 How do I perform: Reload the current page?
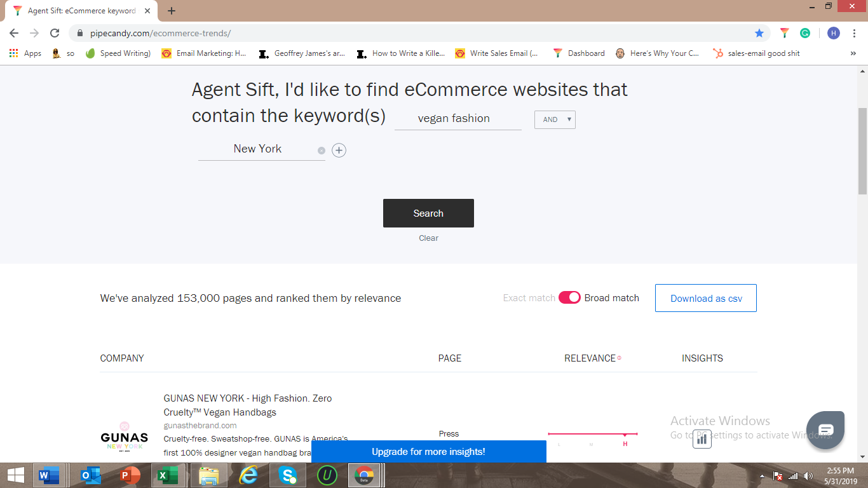tap(55, 33)
